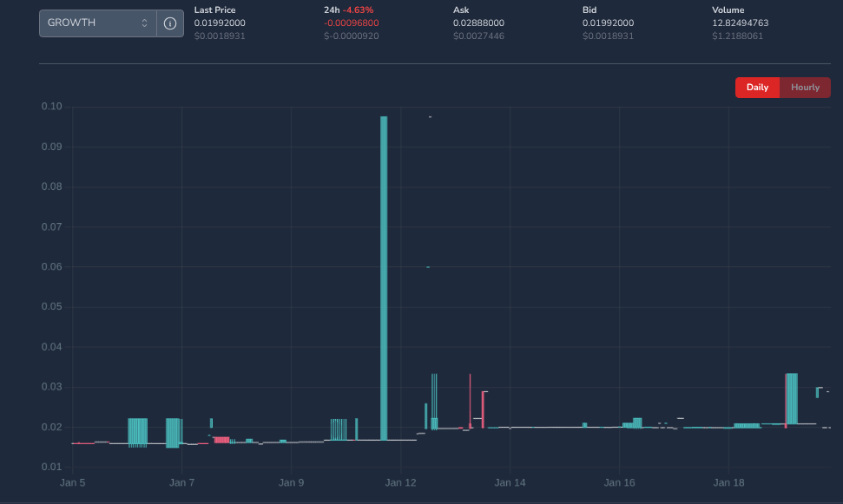
Task: Select the first green candle block before Jan 7
Action: (x=138, y=432)
